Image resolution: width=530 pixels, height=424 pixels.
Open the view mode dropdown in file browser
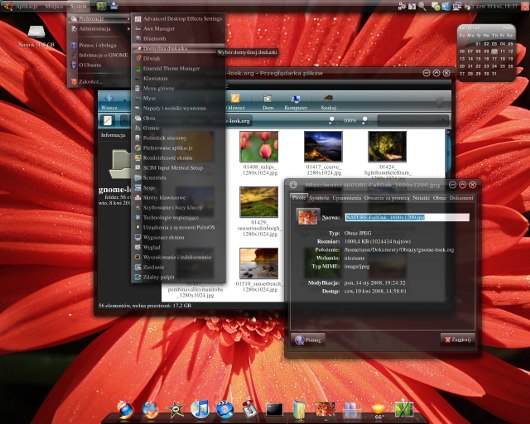click(413, 121)
